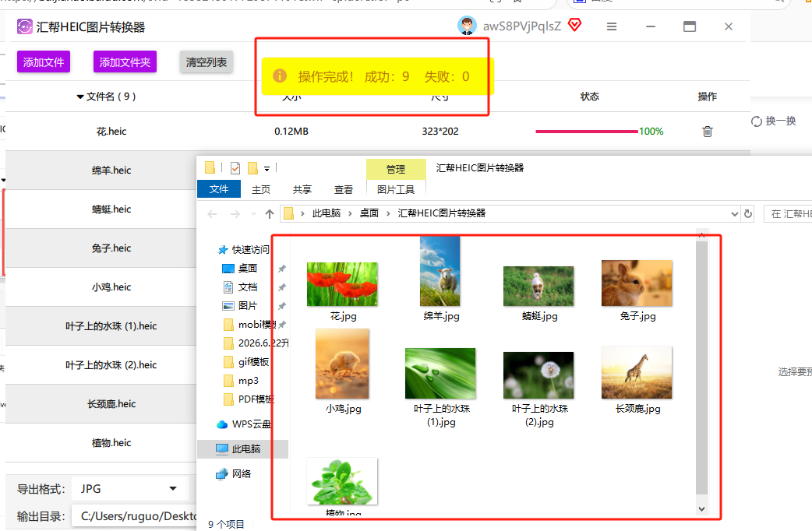The width and height of the screenshot is (812, 531).
Task: Select the 兔子.jpg thumbnail
Action: [637, 283]
